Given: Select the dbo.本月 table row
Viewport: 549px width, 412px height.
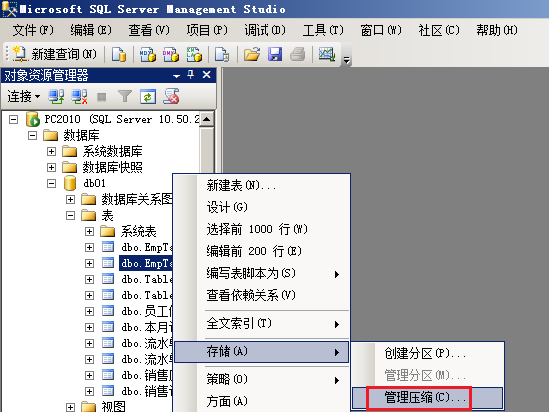Looking at the screenshot, I should click(146, 327).
